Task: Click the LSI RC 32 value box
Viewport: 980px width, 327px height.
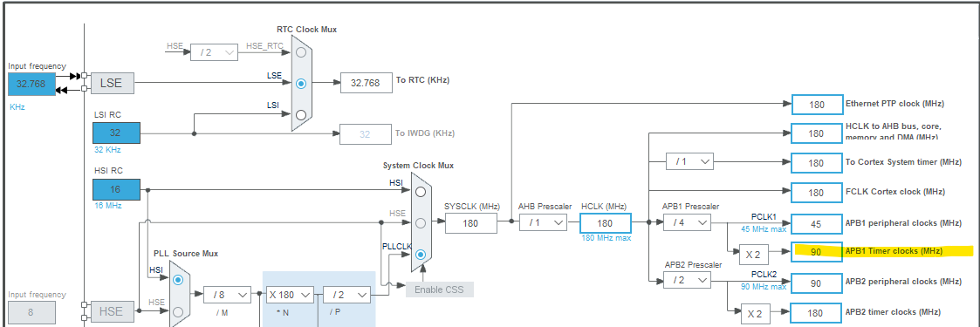Action: click(x=116, y=133)
